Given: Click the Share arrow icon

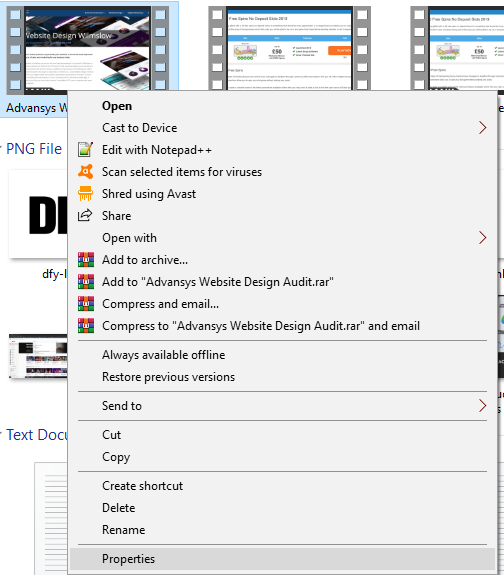Looking at the screenshot, I should [85, 215].
